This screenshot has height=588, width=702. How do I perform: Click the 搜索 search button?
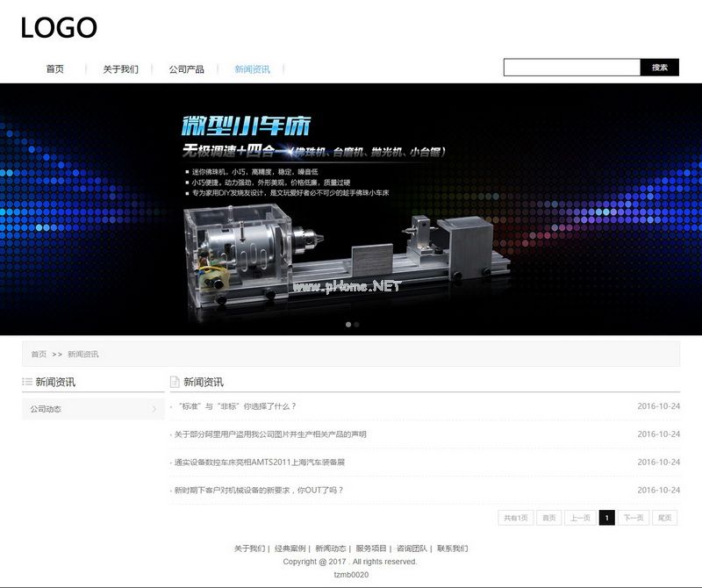(x=660, y=68)
